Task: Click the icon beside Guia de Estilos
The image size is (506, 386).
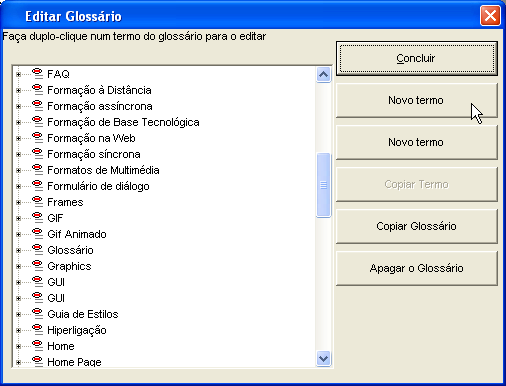Action: [x=38, y=314]
